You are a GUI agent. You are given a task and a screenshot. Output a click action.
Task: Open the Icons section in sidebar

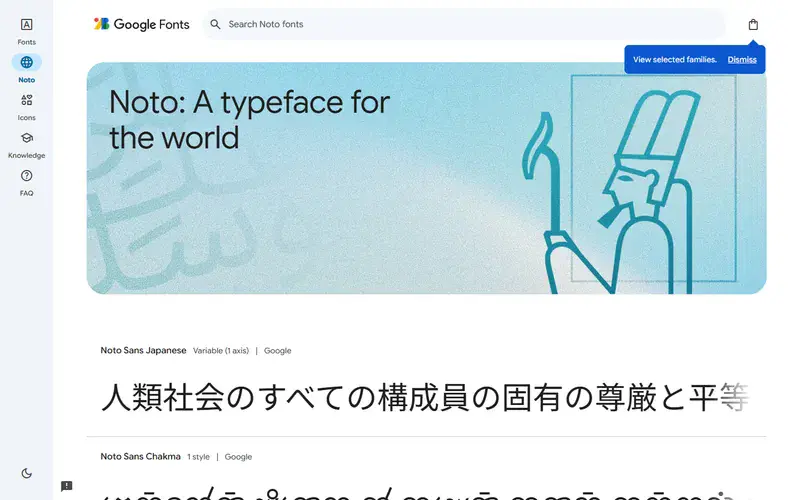(x=27, y=100)
